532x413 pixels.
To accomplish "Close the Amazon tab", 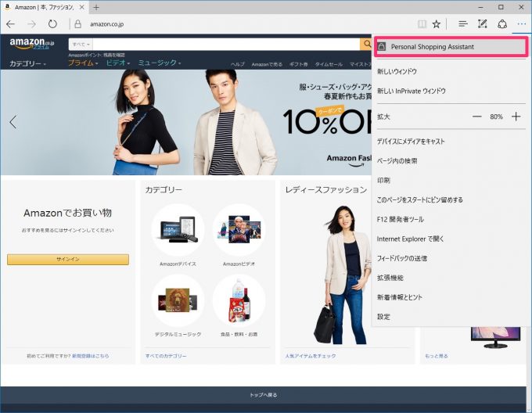I will pos(82,7).
